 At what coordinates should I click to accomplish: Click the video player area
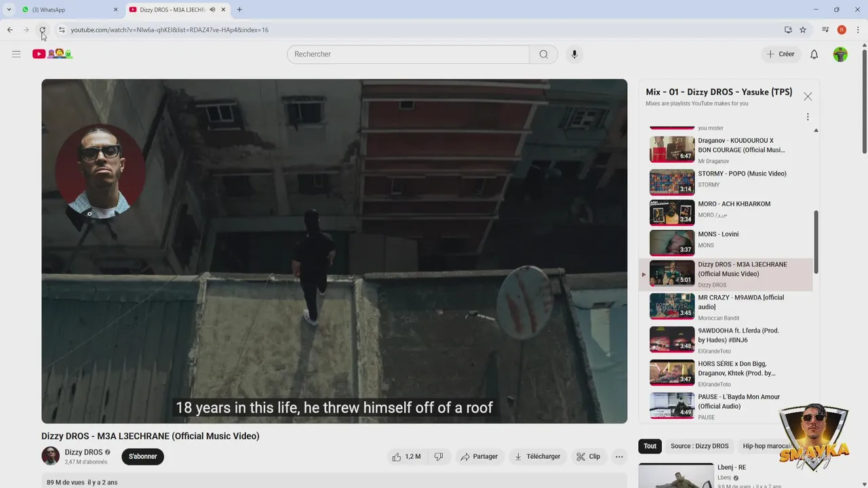tap(334, 251)
